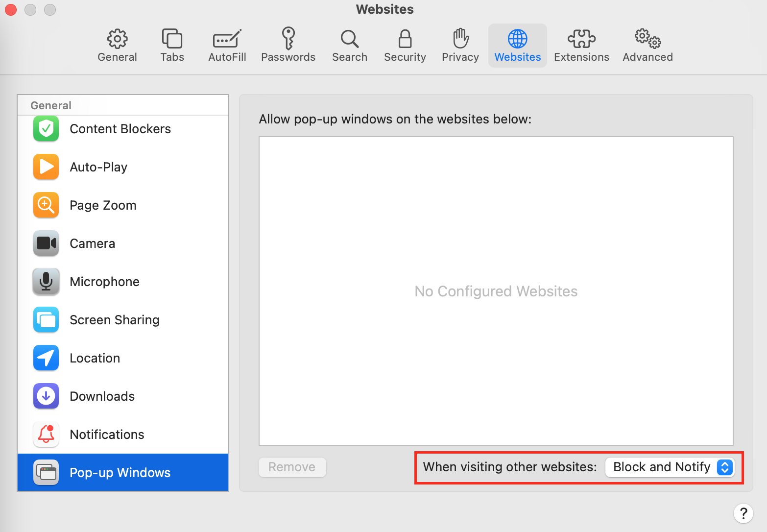This screenshot has height=532, width=767.
Task: Select Camera in the sidebar list
Action: [x=123, y=243]
